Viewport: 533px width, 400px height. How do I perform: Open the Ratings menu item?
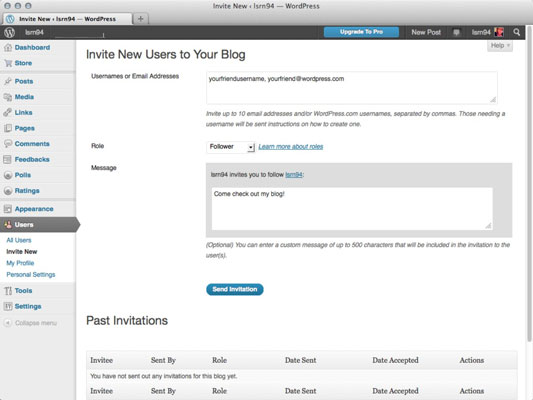27,191
